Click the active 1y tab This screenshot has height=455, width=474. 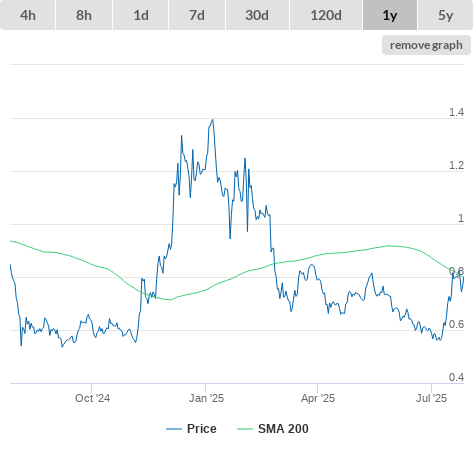pos(390,15)
